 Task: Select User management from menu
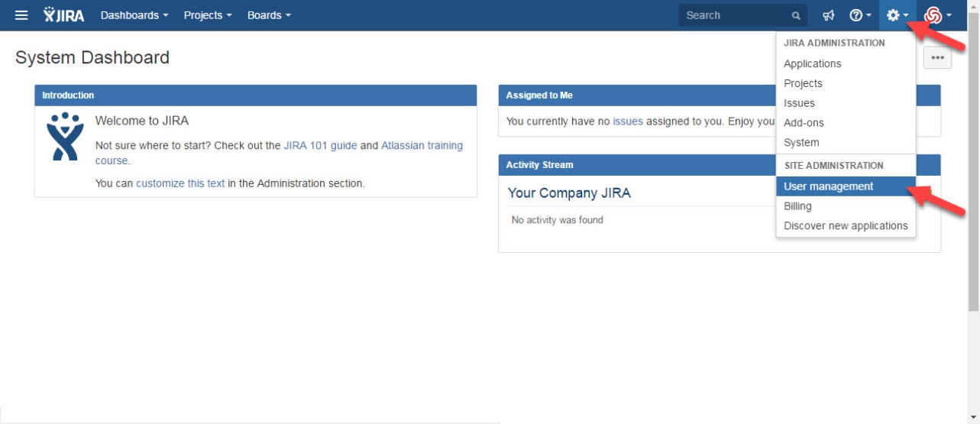(829, 186)
